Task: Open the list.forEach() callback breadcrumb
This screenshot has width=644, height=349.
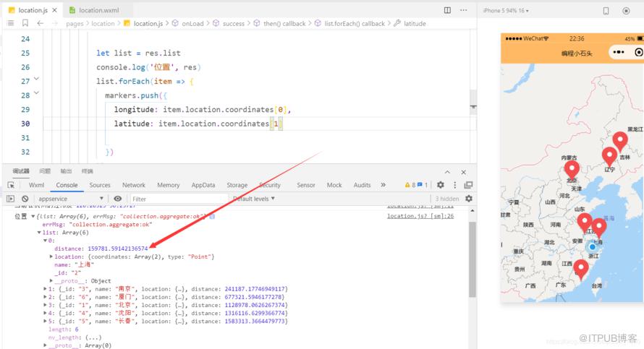Action: tap(355, 24)
